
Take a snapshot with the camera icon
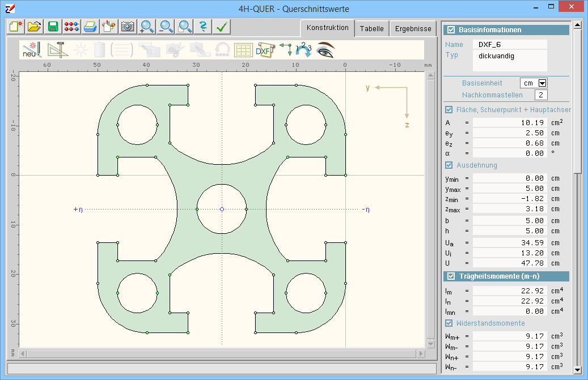128,26
